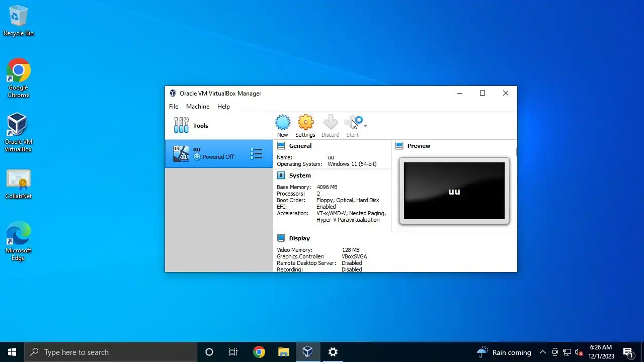Click the taskbar search box
The image size is (644, 362).
[x=111, y=352]
